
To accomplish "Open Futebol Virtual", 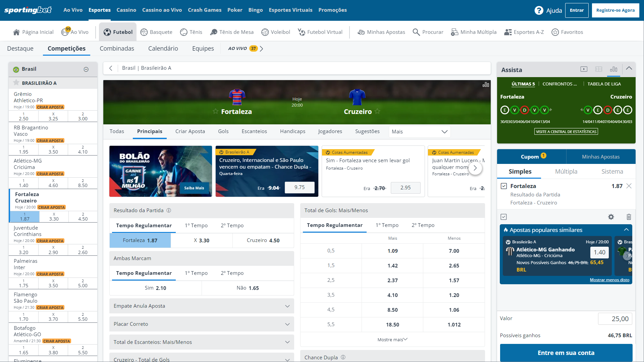I will click(320, 32).
